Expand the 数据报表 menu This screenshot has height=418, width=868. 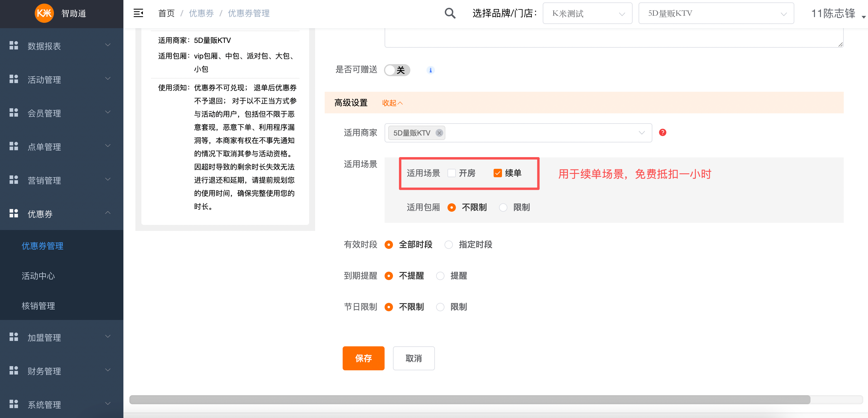pyautogui.click(x=62, y=46)
